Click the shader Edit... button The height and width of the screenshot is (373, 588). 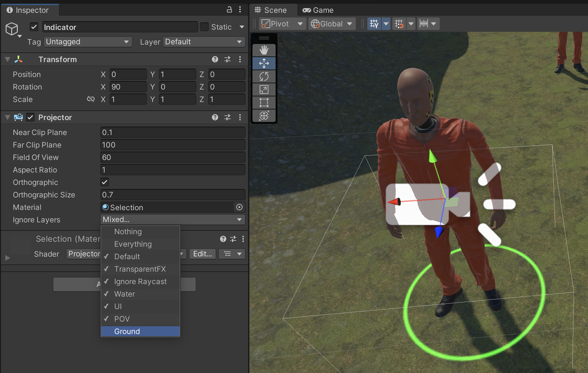point(202,254)
